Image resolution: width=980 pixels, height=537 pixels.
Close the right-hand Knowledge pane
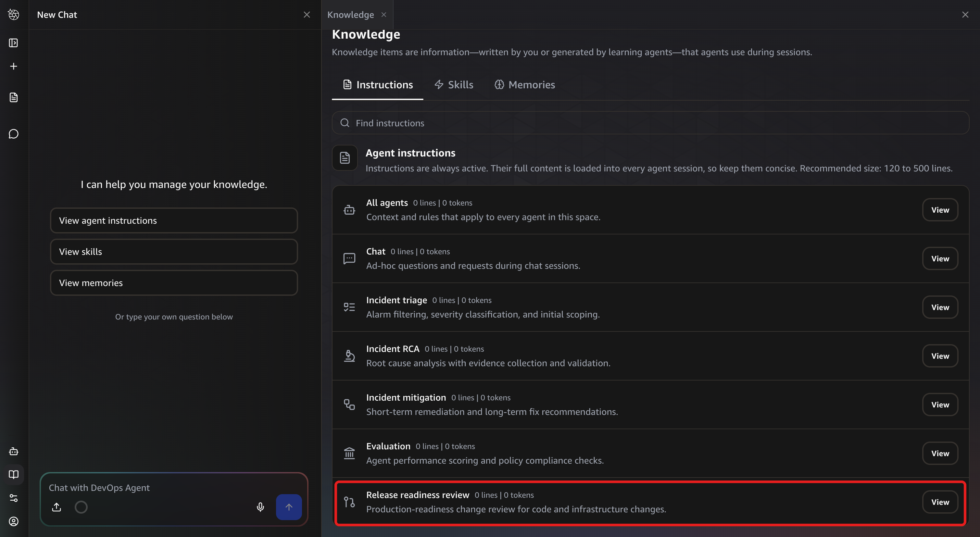965,15
